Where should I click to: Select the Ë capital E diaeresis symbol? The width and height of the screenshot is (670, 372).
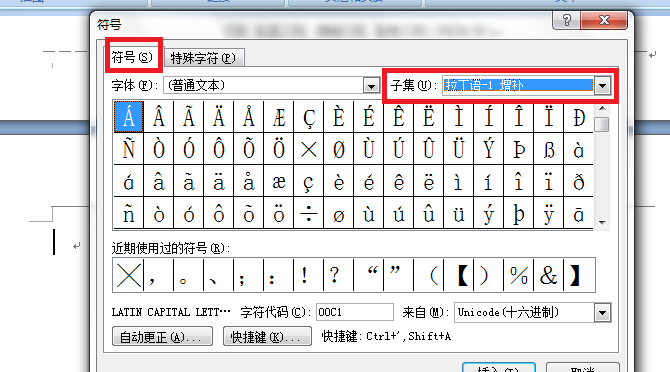(x=429, y=117)
